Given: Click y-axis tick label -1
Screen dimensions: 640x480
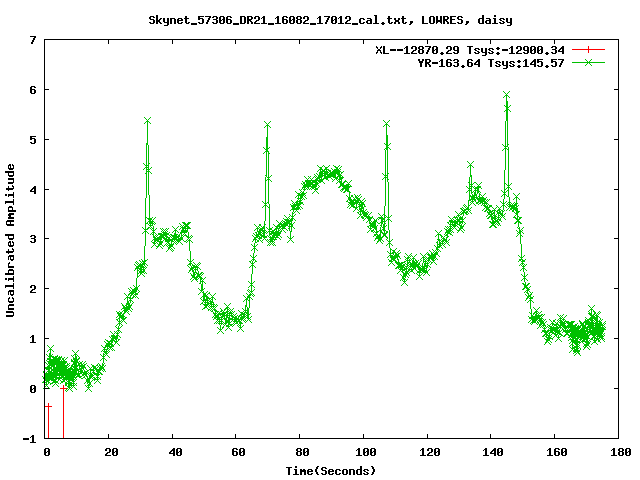Looking at the screenshot, I should (x=29, y=439).
